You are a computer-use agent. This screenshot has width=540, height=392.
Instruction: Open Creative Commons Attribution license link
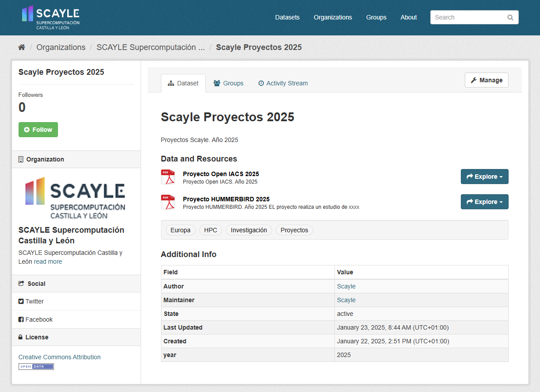pyautogui.click(x=59, y=357)
